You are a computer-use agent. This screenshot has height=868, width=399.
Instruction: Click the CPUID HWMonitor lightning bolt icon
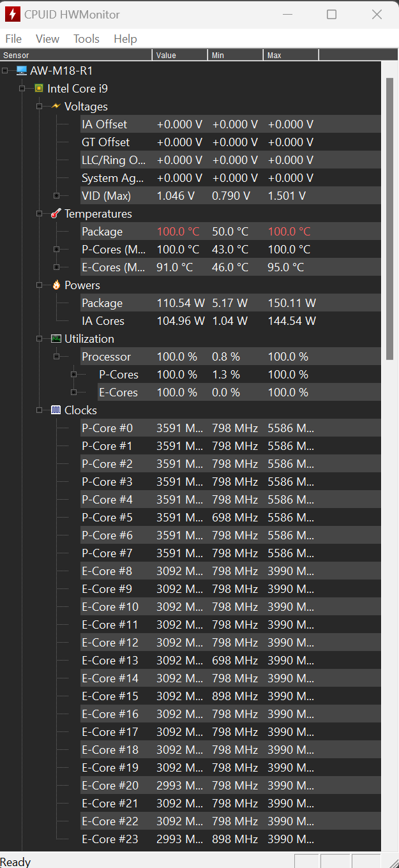pyautogui.click(x=12, y=14)
